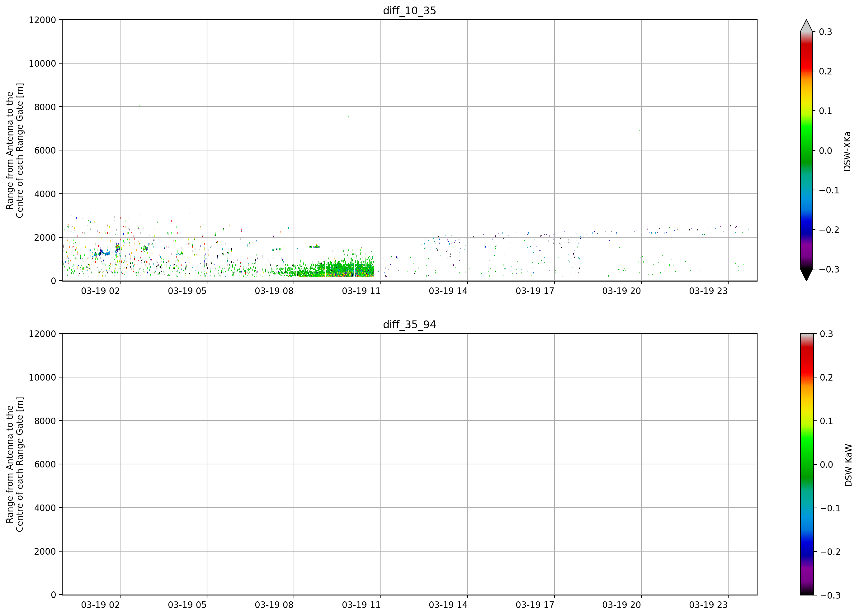Click the −0.1 tick on DSW-XKa colorbar
859x616 pixels.
click(829, 190)
